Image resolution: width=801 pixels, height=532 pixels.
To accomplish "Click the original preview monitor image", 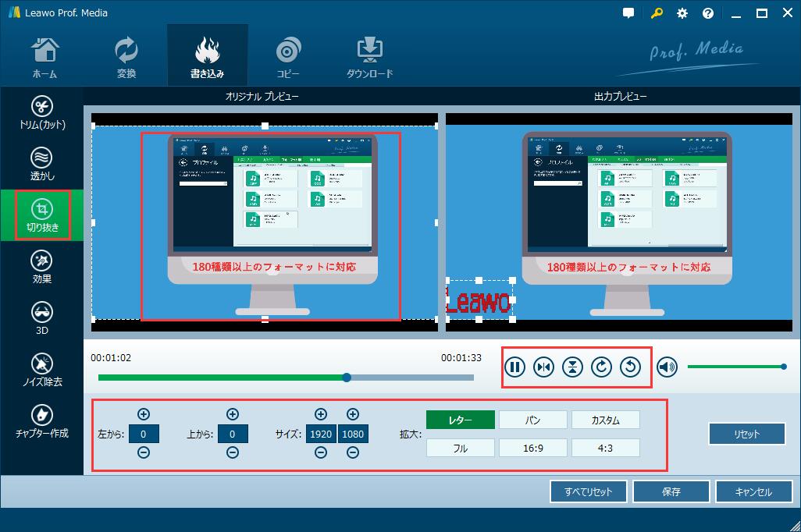I will [x=272, y=224].
